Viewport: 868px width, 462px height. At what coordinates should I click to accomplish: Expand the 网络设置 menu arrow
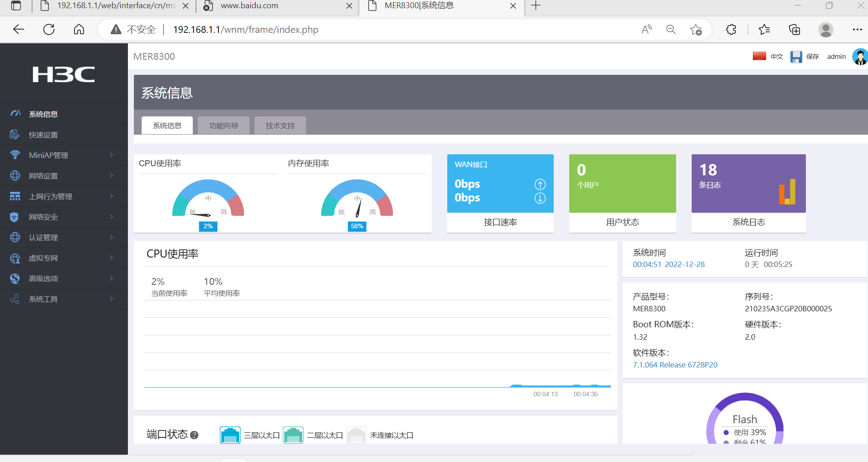click(111, 176)
